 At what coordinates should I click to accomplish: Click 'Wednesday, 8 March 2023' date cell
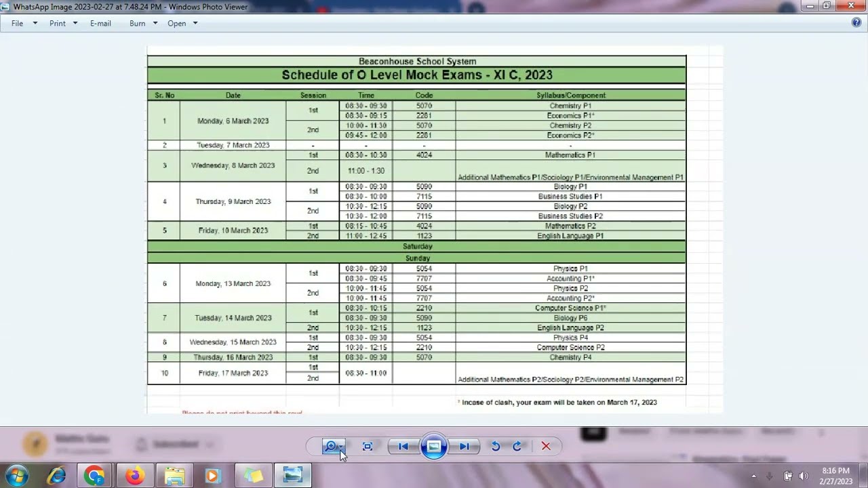coord(233,165)
